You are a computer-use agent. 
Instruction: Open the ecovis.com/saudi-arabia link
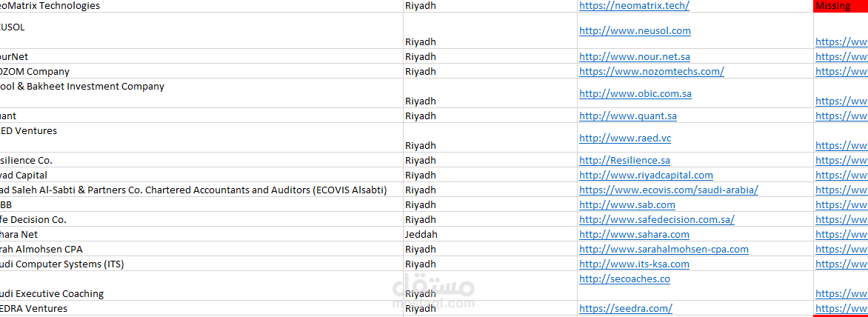point(669,190)
